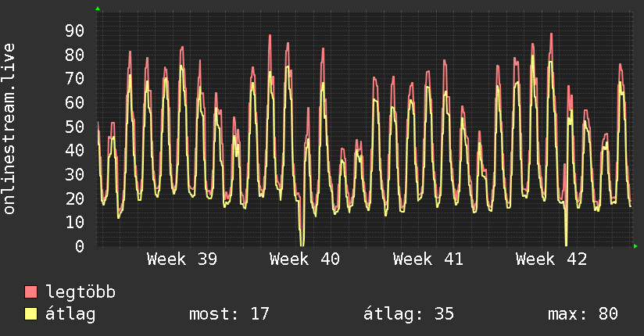The height and width of the screenshot is (336, 644).
Task: Click the green arrow atop the y-axis
Action: click(x=98, y=9)
